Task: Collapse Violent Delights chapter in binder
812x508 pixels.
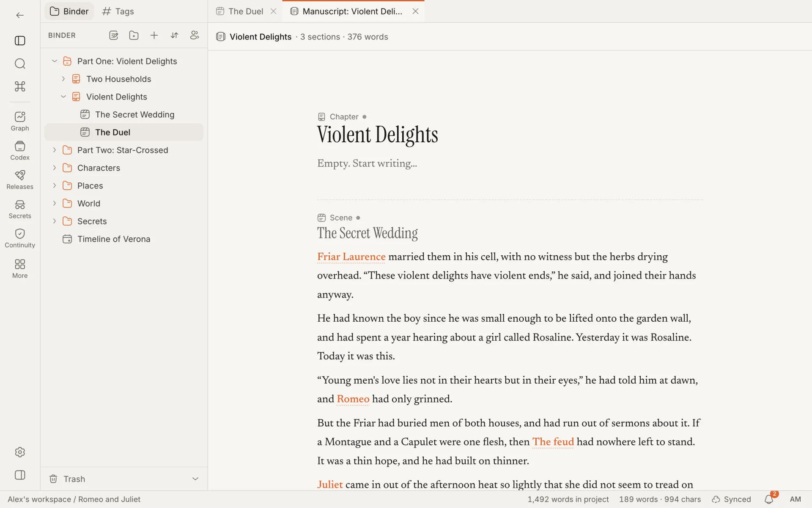Action: click(63, 97)
